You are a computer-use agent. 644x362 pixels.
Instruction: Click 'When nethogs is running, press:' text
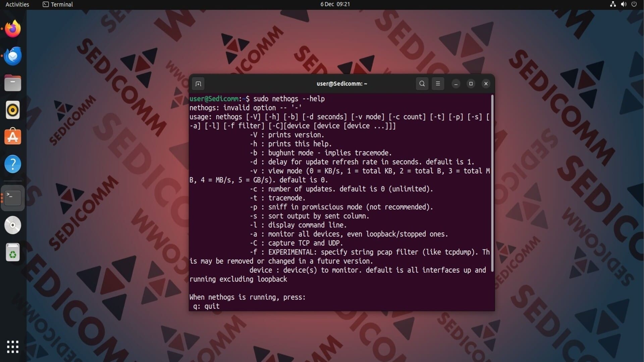(x=248, y=298)
